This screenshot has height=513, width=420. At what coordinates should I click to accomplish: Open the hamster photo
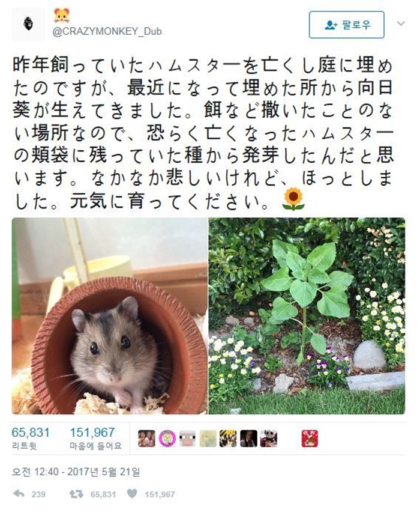pyautogui.click(x=109, y=316)
